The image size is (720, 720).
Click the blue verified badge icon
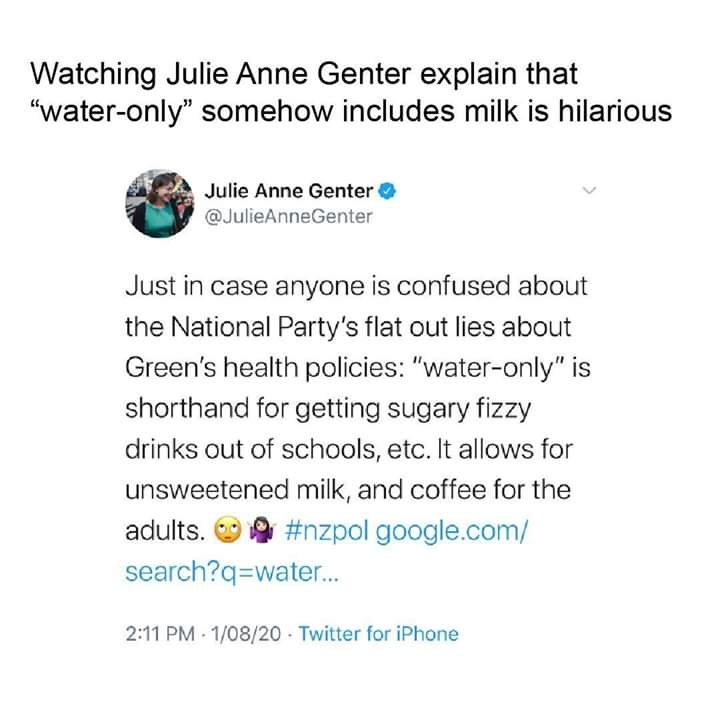click(384, 191)
